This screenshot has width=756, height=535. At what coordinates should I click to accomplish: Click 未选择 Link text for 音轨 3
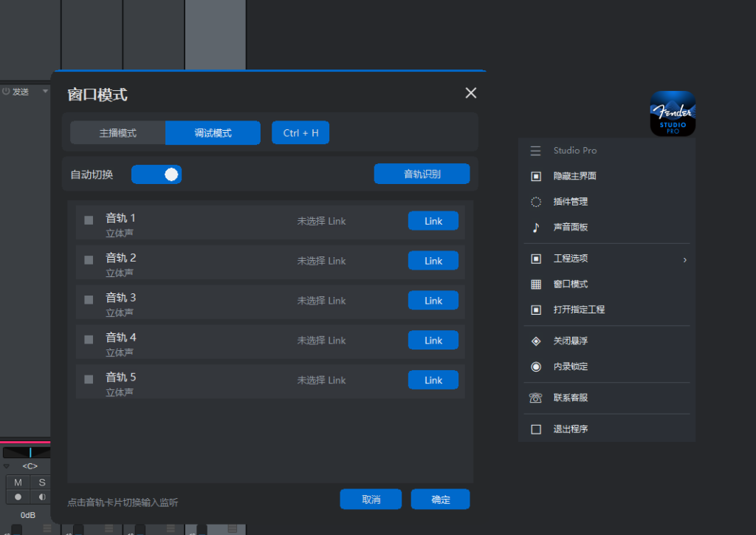tap(321, 301)
